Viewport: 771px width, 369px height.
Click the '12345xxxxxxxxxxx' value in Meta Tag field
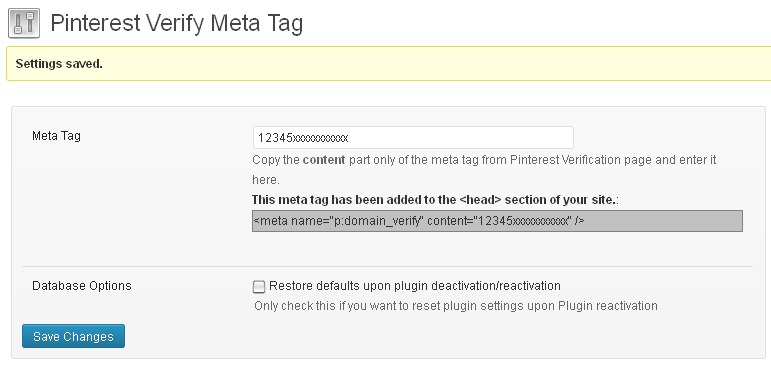(x=303, y=138)
